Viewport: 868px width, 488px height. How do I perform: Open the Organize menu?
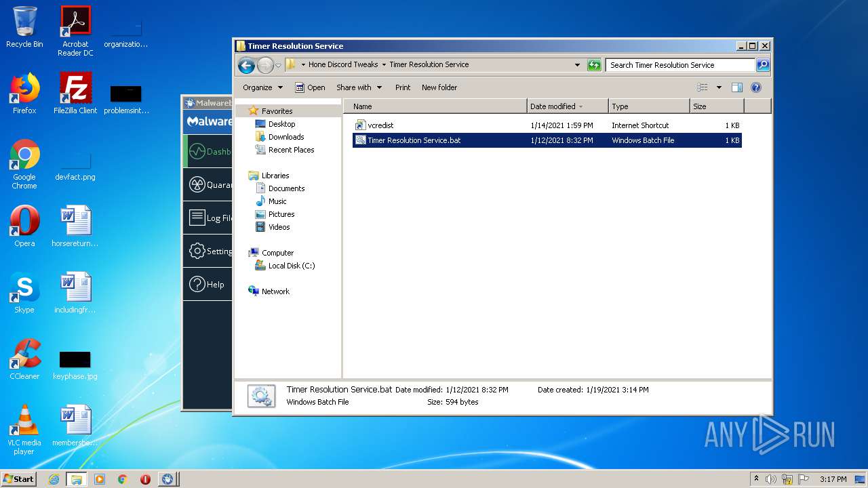pos(262,87)
